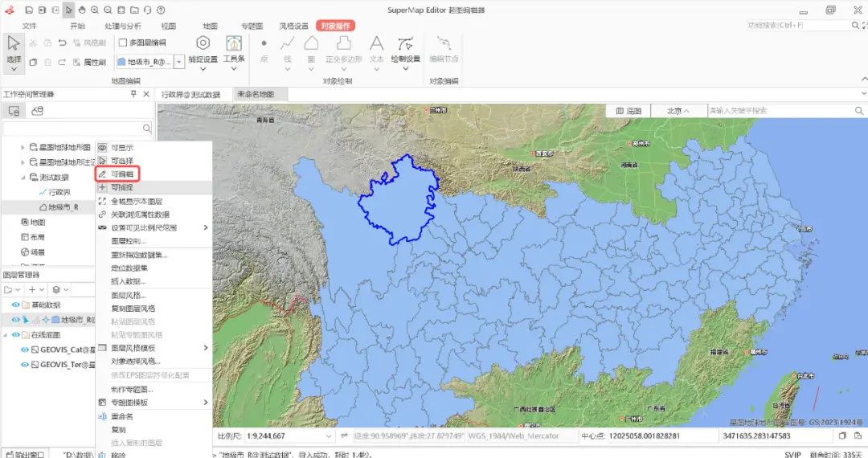The height and width of the screenshot is (458, 868).
Task: Select the pan (hand) tool in quick toolbar
Action: click(x=82, y=10)
